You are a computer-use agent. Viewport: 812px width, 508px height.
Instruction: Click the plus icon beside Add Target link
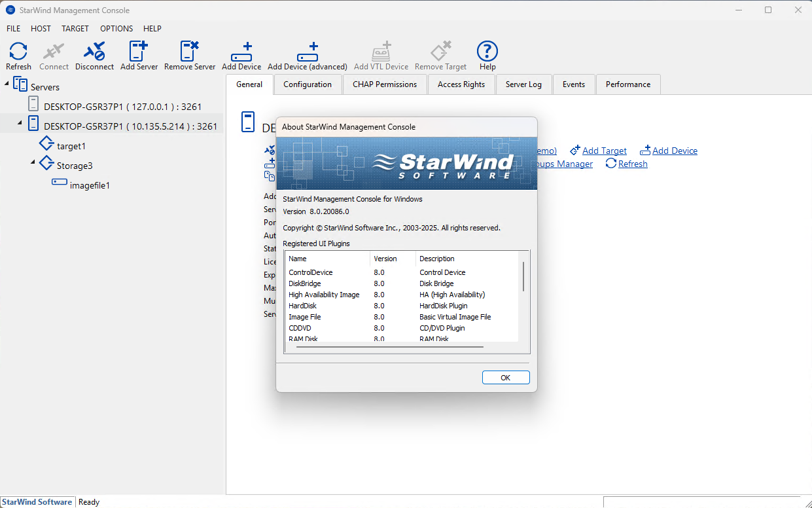coord(575,151)
